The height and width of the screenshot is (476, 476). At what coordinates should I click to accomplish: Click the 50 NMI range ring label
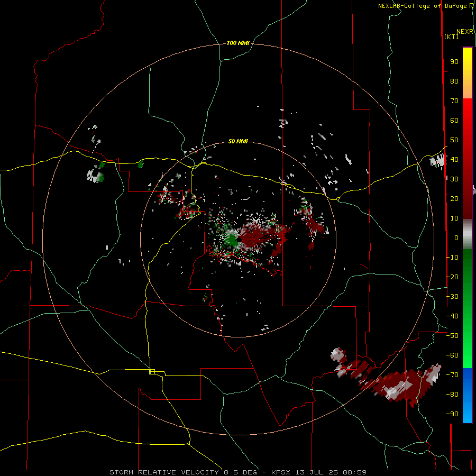pyautogui.click(x=238, y=141)
